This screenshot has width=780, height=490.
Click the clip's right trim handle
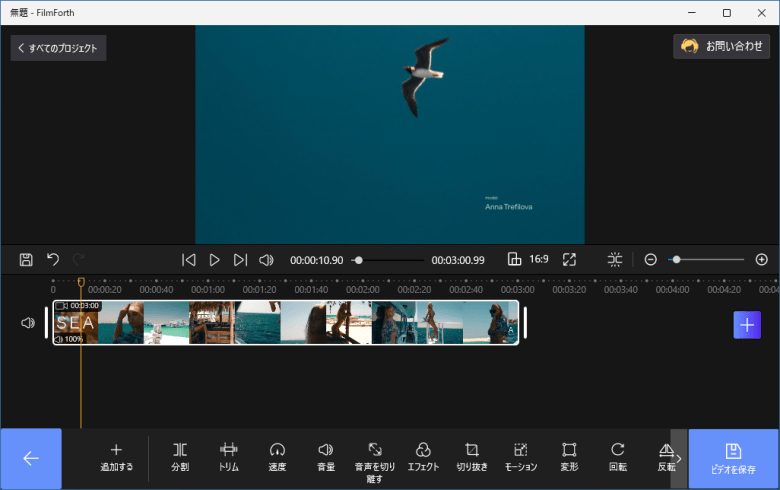click(x=525, y=322)
